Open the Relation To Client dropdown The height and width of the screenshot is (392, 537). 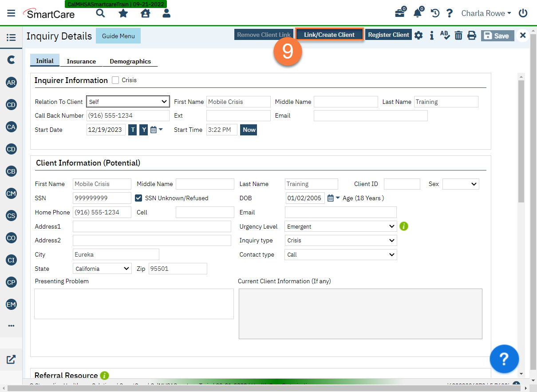pos(128,101)
